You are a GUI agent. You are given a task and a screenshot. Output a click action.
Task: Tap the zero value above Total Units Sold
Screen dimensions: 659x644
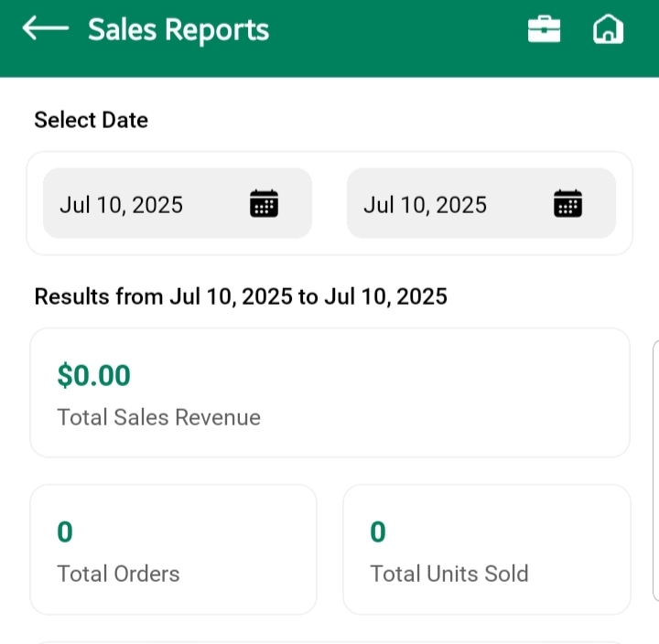tap(378, 531)
